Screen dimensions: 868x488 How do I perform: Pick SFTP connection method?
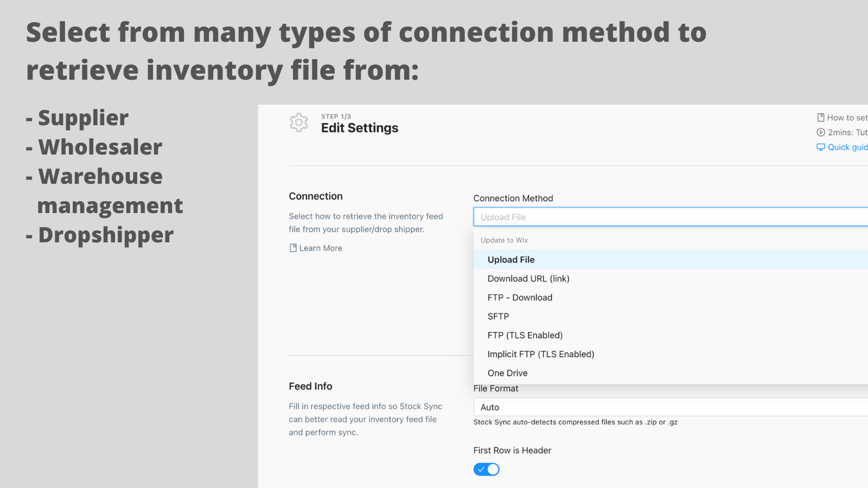[x=498, y=317]
